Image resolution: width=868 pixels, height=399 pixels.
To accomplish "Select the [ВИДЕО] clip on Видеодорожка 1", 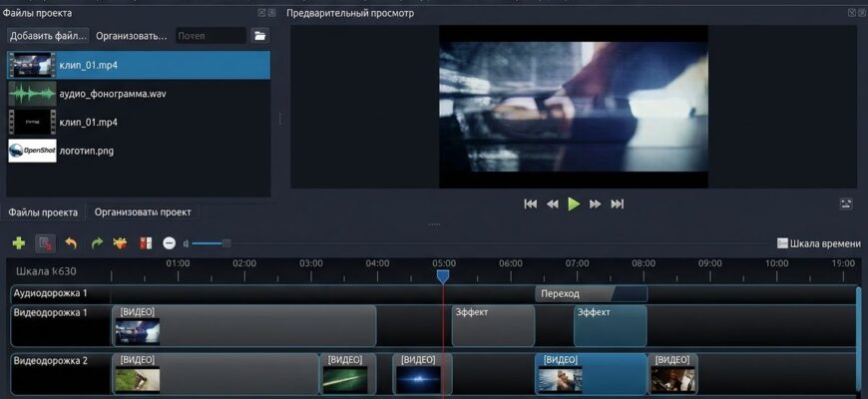I will pyautogui.click(x=244, y=326).
